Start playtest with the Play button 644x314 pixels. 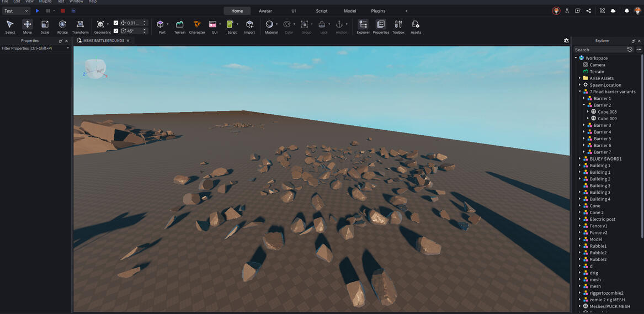(38, 10)
